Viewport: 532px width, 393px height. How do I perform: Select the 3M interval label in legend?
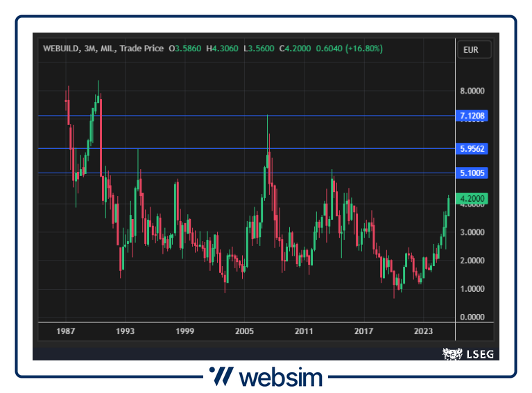click(x=89, y=49)
